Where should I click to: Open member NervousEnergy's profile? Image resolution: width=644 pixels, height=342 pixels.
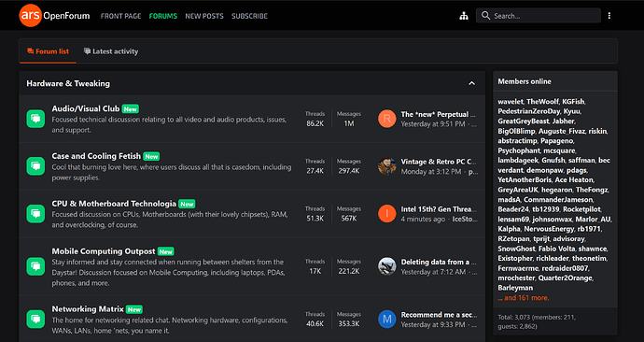pyautogui.click(x=549, y=229)
